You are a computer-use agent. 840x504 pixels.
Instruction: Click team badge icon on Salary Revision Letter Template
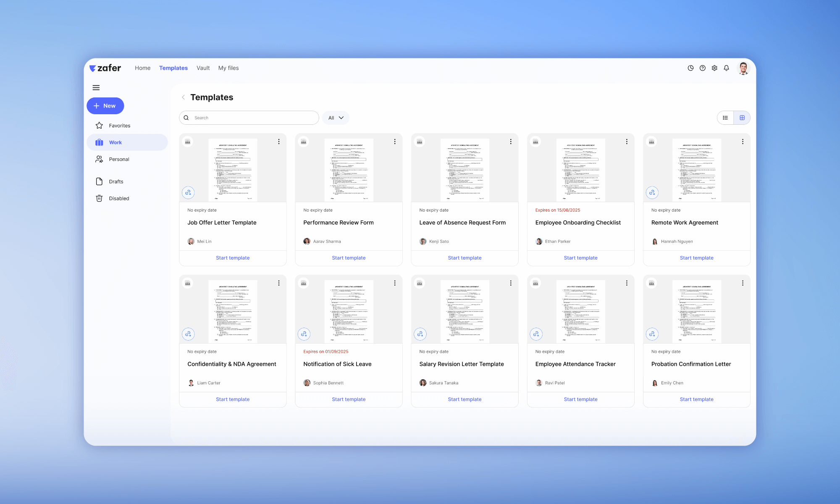(x=420, y=283)
